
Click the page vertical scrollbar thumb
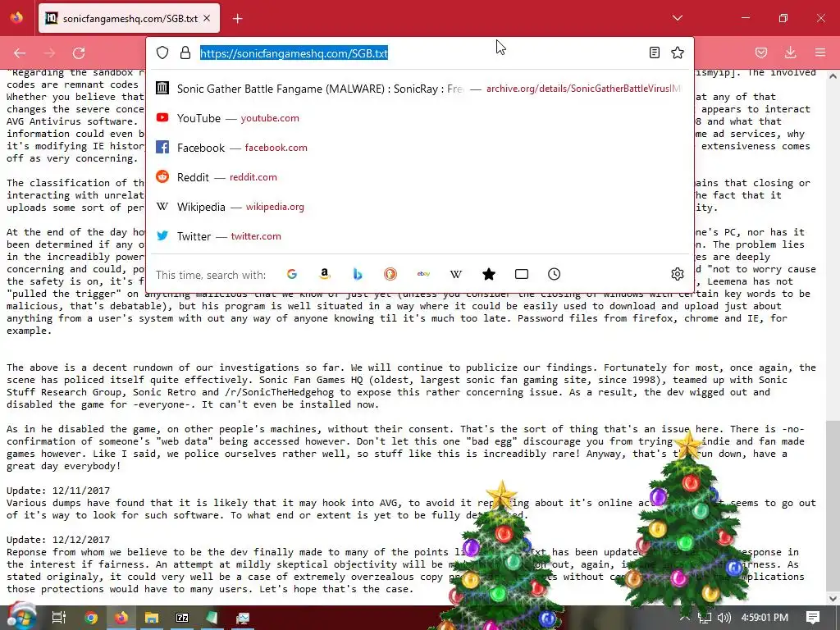[x=833, y=504]
